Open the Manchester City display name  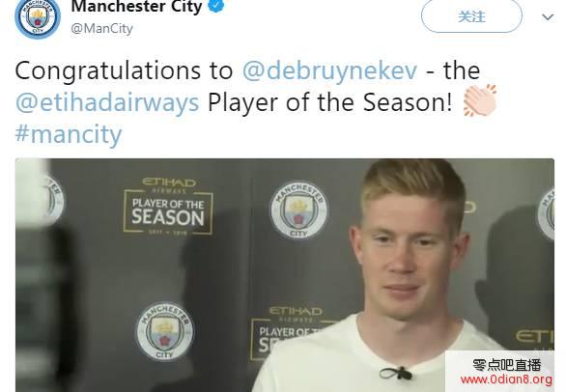click(136, 7)
